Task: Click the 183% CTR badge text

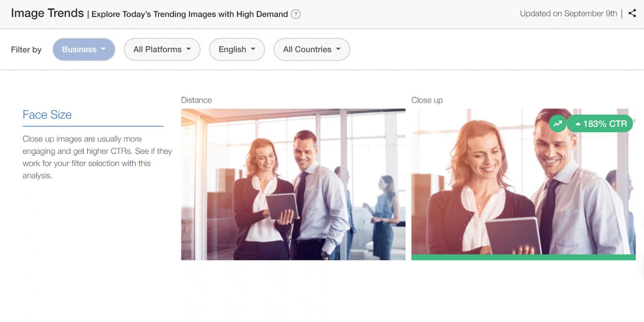Action: pyautogui.click(x=605, y=124)
